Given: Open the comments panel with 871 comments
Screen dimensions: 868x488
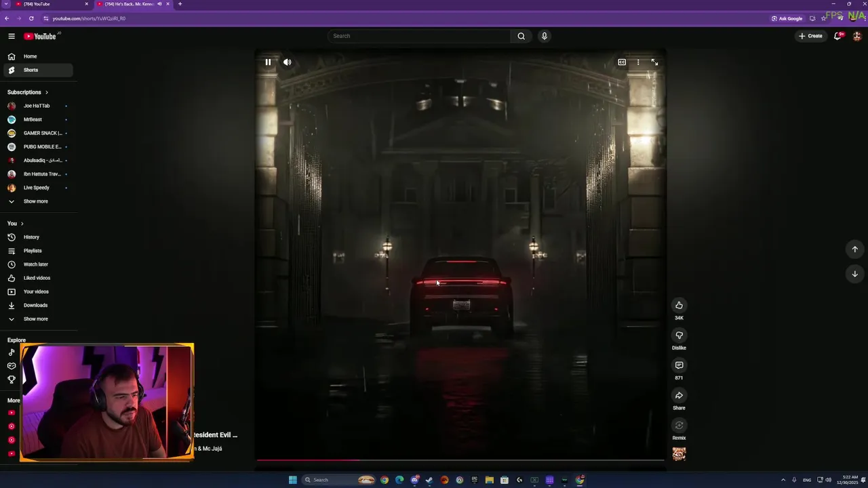Looking at the screenshot, I should point(679,365).
